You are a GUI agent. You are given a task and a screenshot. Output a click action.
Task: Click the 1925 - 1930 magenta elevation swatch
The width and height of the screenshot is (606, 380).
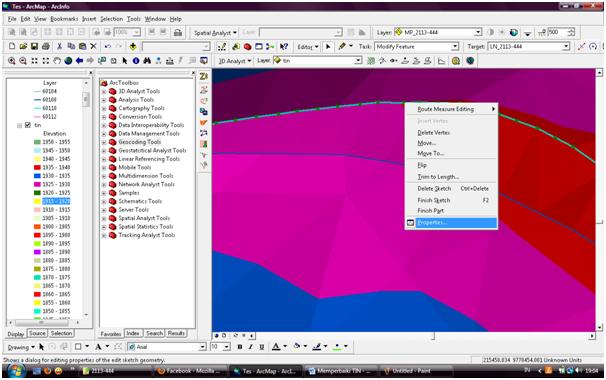[x=37, y=184]
